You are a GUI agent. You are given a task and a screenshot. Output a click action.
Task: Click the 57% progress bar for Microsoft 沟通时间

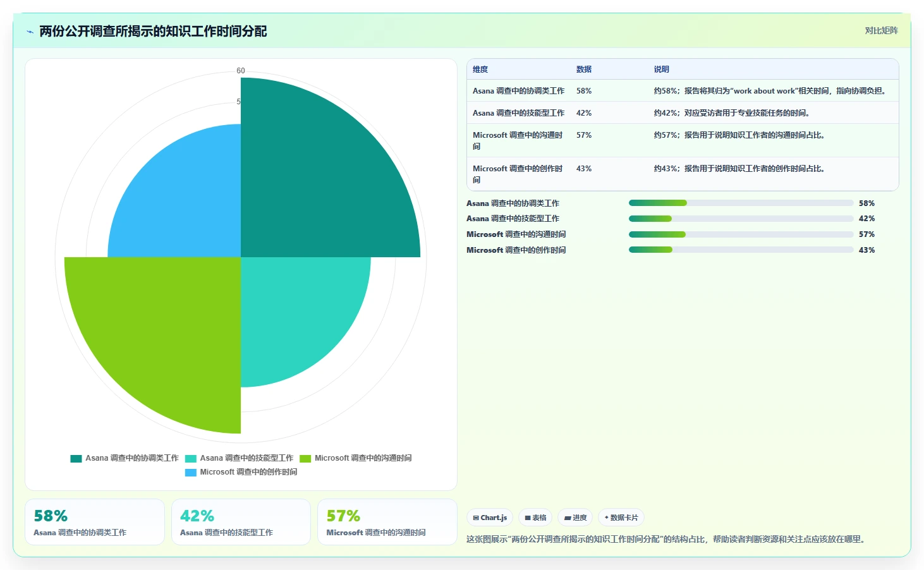pos(741,234)
